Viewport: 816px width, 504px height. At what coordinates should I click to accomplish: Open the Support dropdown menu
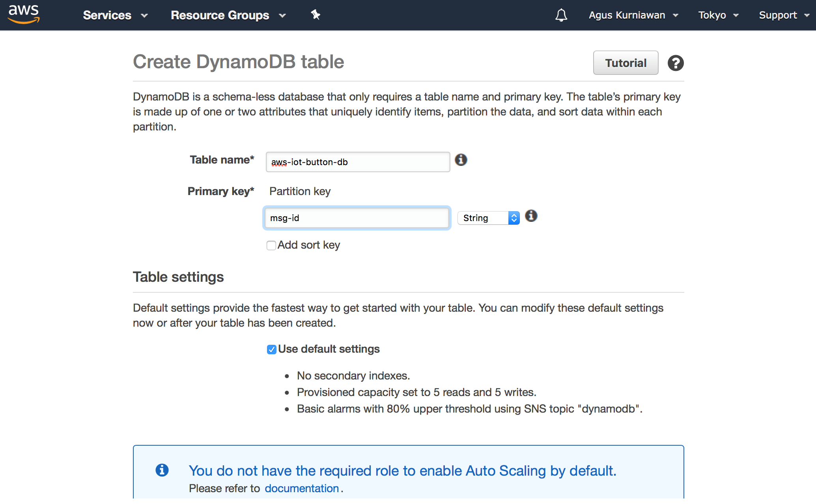click(783, 15)
